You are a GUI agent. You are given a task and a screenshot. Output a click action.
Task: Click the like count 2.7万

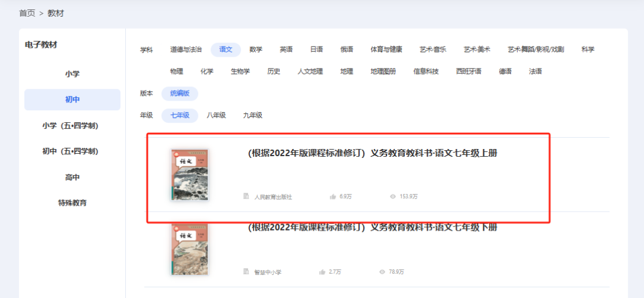coord(335,272)
